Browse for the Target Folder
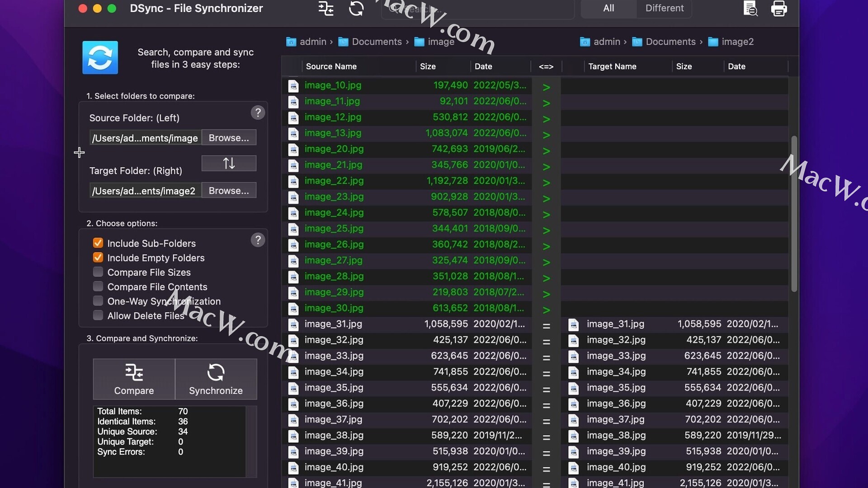 [x=229, y=191]
